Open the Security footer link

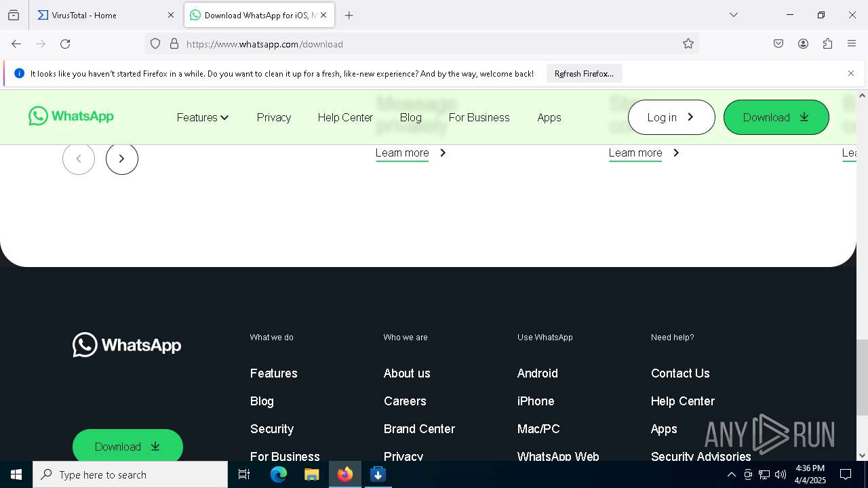point(272,429)
